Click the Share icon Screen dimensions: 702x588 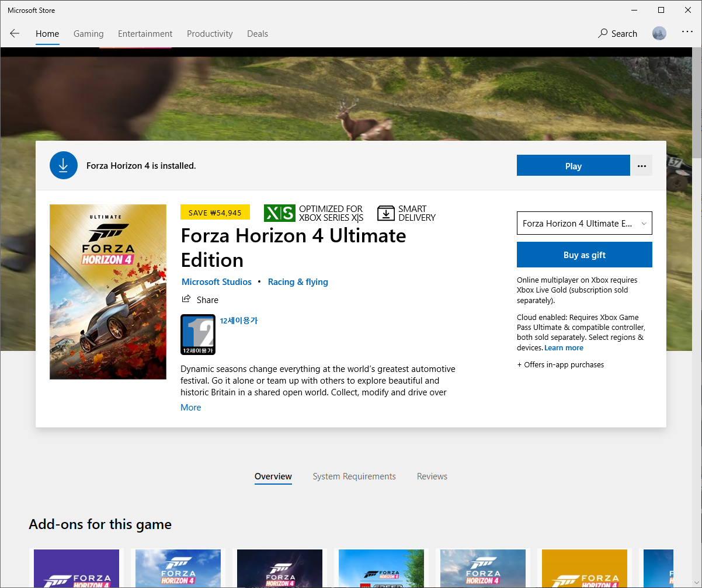[186, 299]
